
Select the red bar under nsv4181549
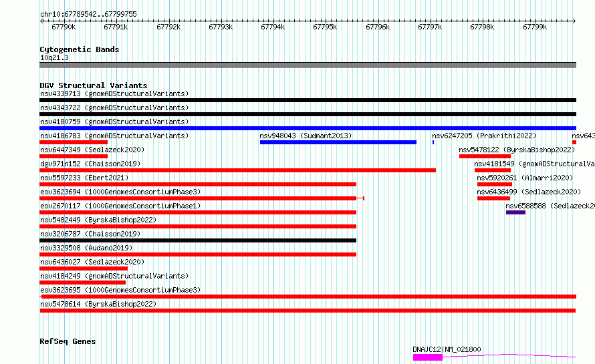pyautogui.click(x=493, y=170)
